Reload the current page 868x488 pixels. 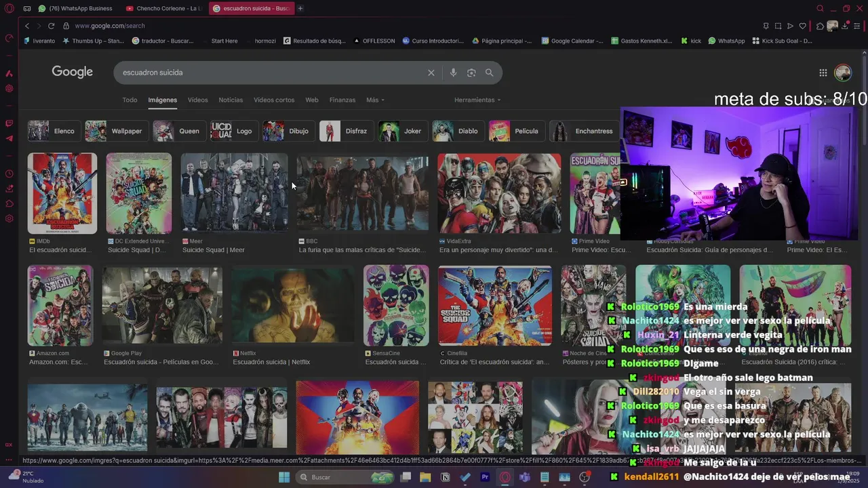click(x=51, y=26)
